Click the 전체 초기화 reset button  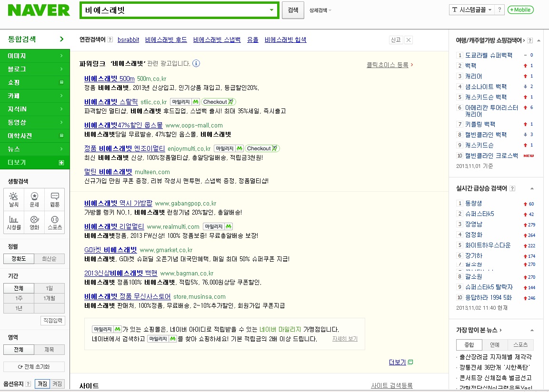coord(34,366)
